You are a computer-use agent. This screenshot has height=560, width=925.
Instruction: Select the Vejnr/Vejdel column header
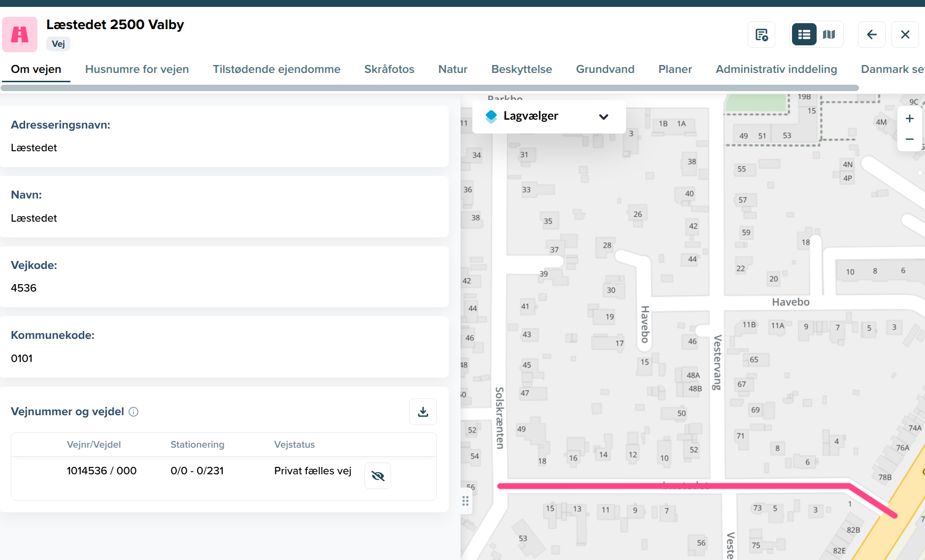[x=94, y=444]
